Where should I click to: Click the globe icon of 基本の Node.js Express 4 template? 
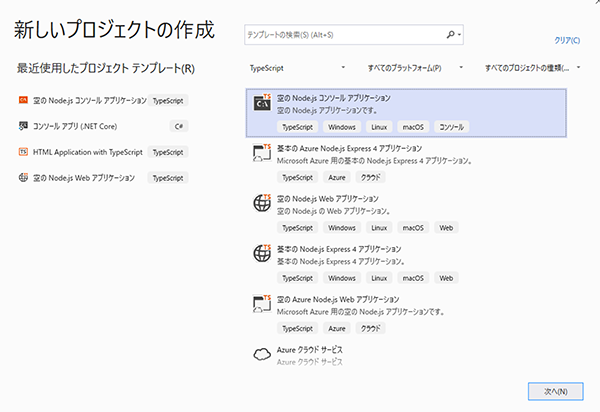(262, 253)
